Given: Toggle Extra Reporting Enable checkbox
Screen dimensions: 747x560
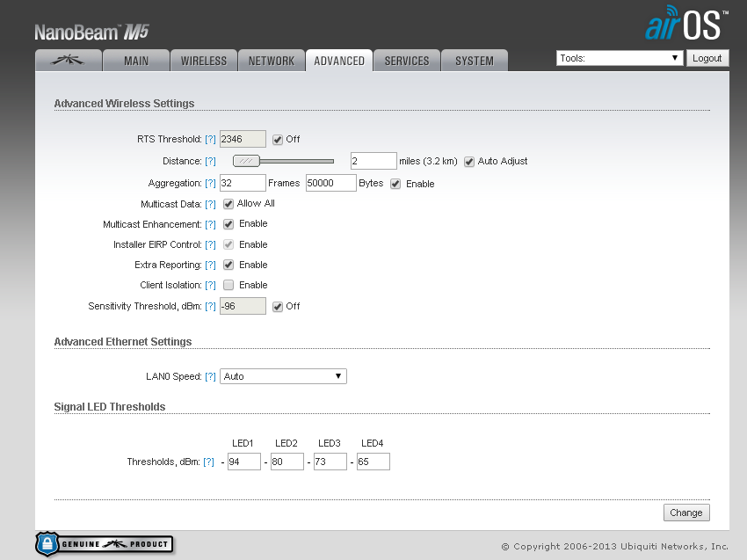Looking at the screenshot, I should 228,265.
